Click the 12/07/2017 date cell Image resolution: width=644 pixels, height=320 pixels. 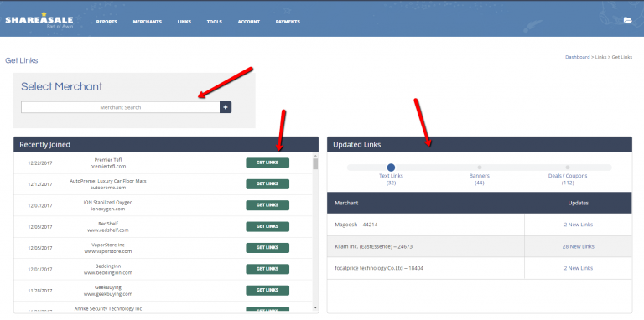tap(40, 205)
